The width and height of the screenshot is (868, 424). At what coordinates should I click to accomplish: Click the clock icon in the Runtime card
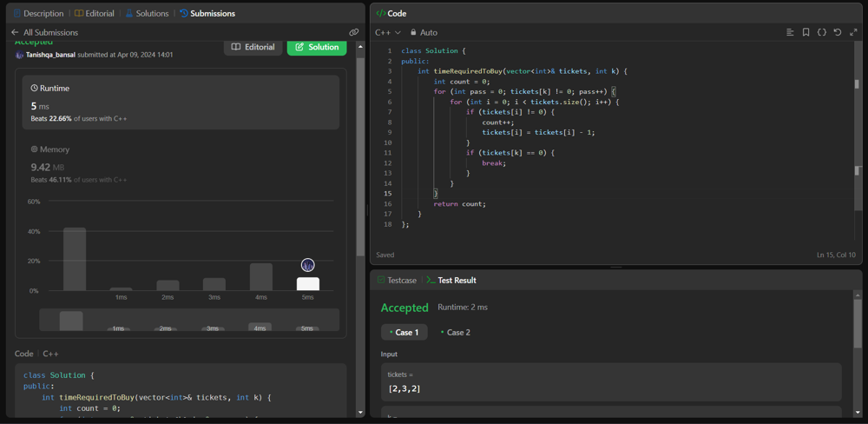(35, 88)
